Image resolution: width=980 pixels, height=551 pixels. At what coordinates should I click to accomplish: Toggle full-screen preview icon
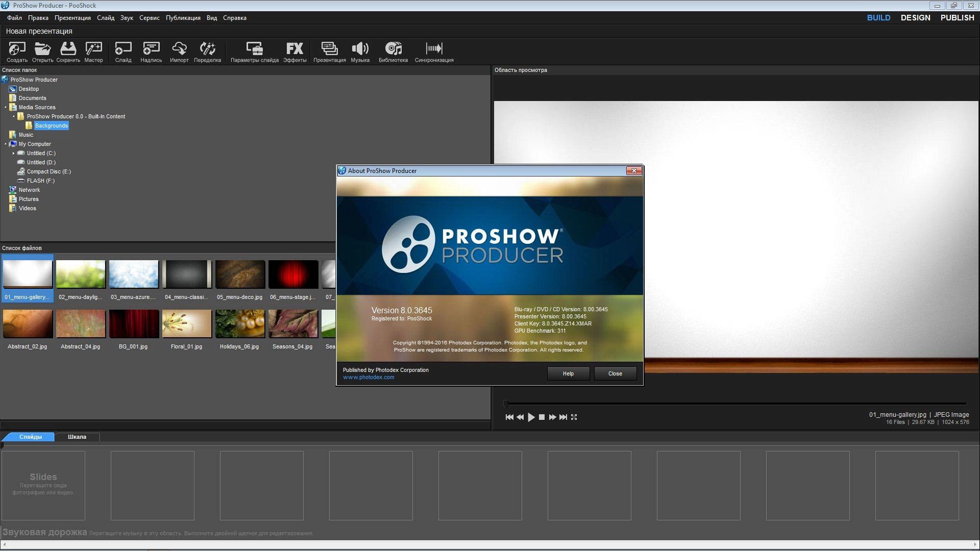pyautogui.click(x=574, y=417)
